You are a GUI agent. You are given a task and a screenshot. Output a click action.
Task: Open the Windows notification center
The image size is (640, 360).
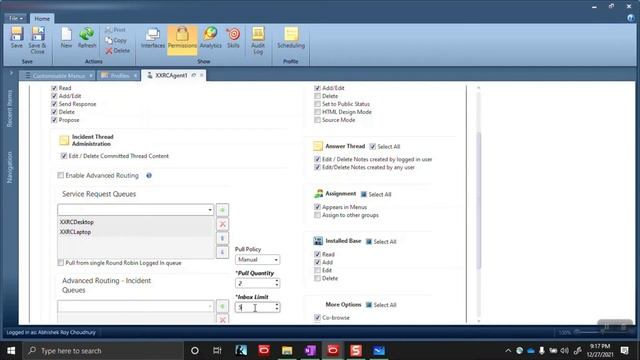(x=624, y=351)
